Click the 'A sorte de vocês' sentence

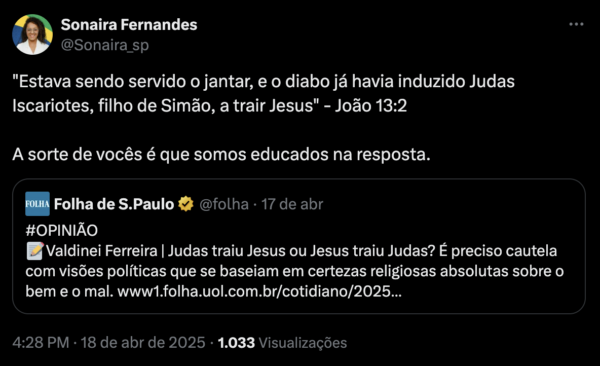pos(221,155)
